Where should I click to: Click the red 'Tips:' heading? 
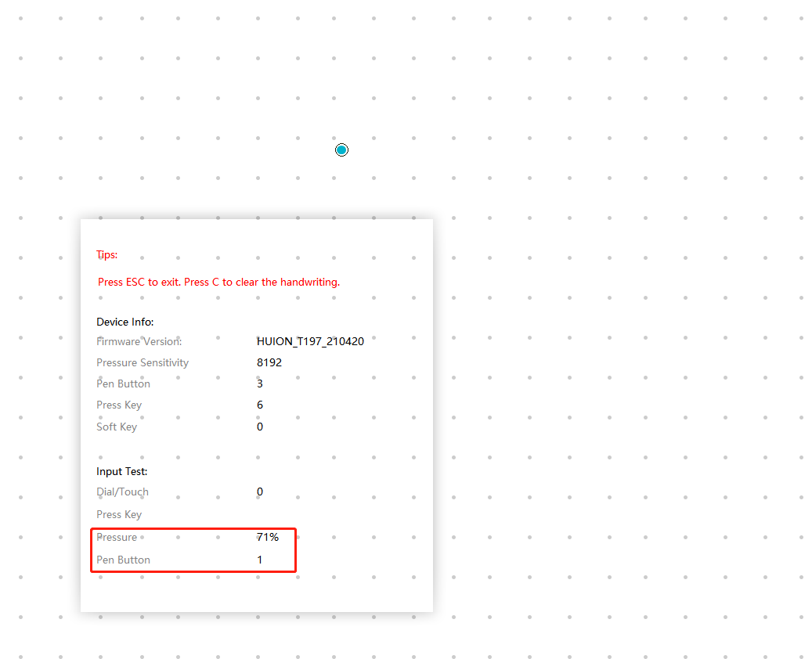coord(106,254)
